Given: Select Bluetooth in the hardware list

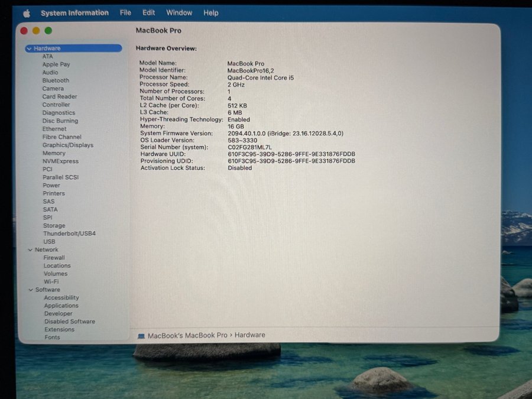Looking at the screenshot, I should click(x=56, y=80).
